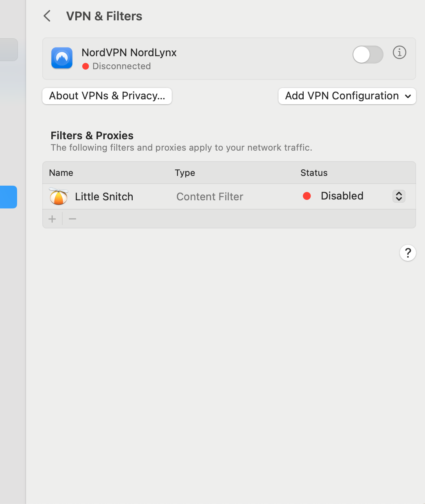Select the Little Snitch row name

coord(104,197)
